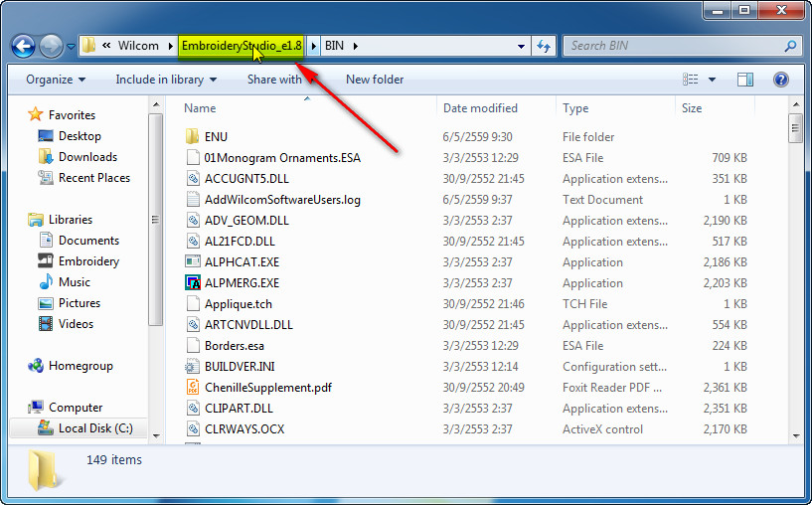Expand the arrow after Wilcom in address bar
812x505 pixels.
[170, 46]
